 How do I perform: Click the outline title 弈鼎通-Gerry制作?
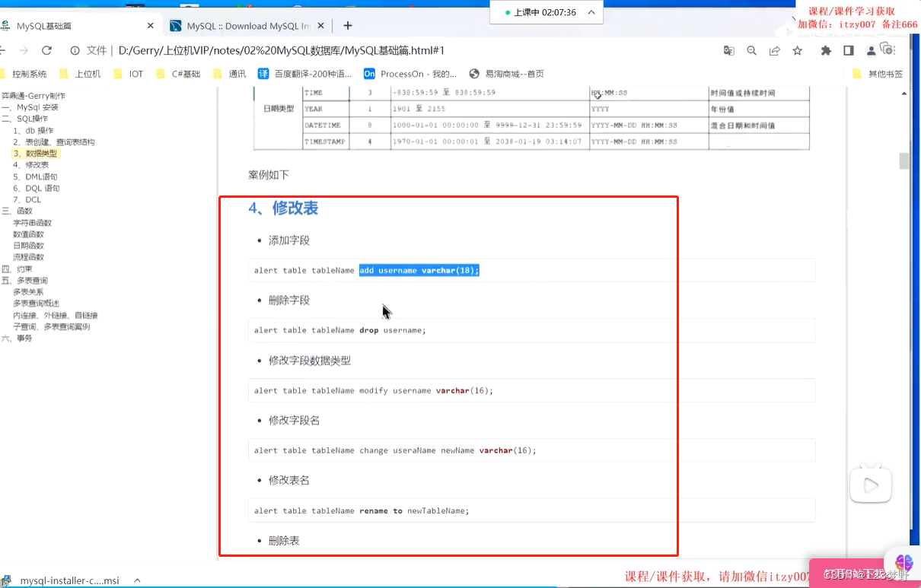(33, 96)
